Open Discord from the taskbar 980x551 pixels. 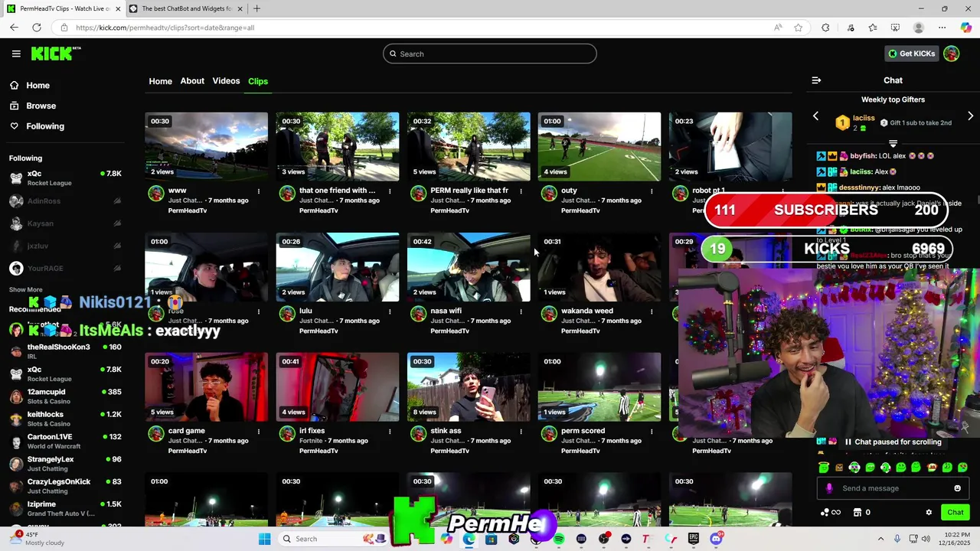[x=716, y=539]
